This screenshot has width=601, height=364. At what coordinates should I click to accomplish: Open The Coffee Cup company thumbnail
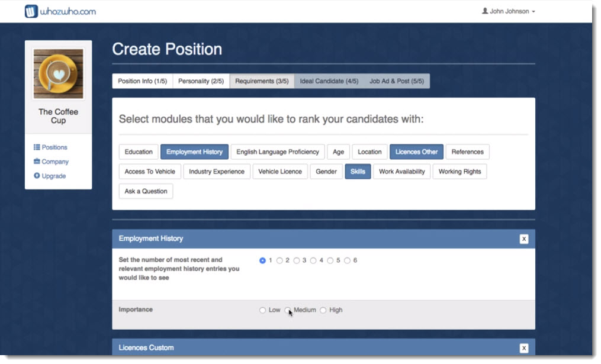[x=58, y=74]
